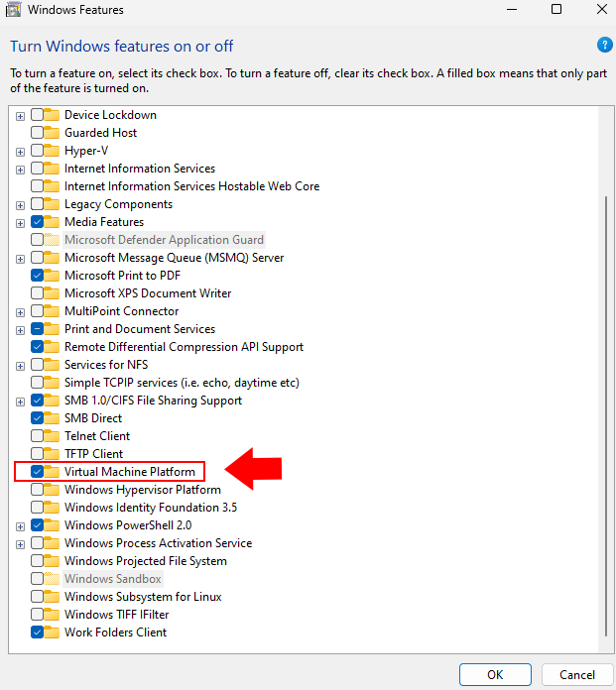Tick the Microsoft XPS Document Writer checkbox
The image size is (616, 690).
click(x=37, y=293)
